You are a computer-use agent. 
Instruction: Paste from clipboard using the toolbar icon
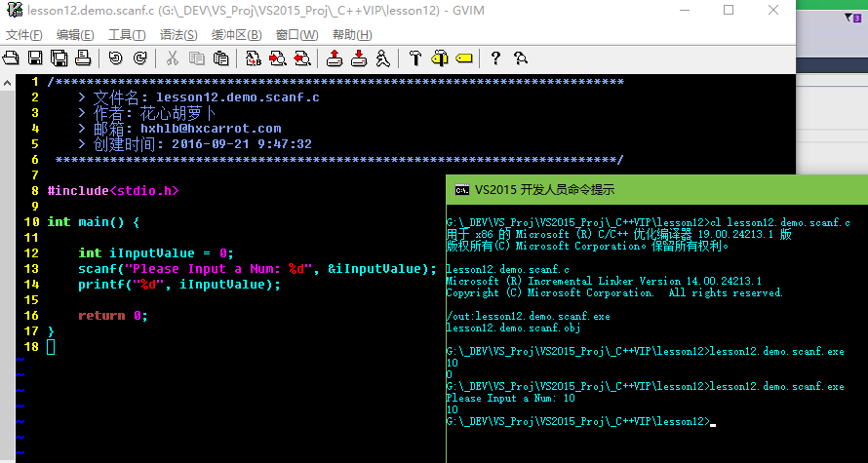click(221, 58)
